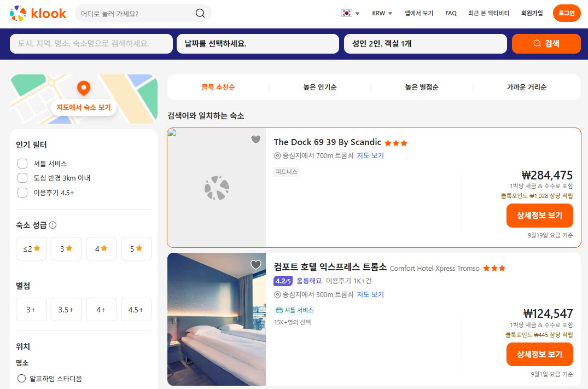Sort by 높은 별점순 tab
The width and height of the screenshot is (588, 389).
(x=422, y=87)
